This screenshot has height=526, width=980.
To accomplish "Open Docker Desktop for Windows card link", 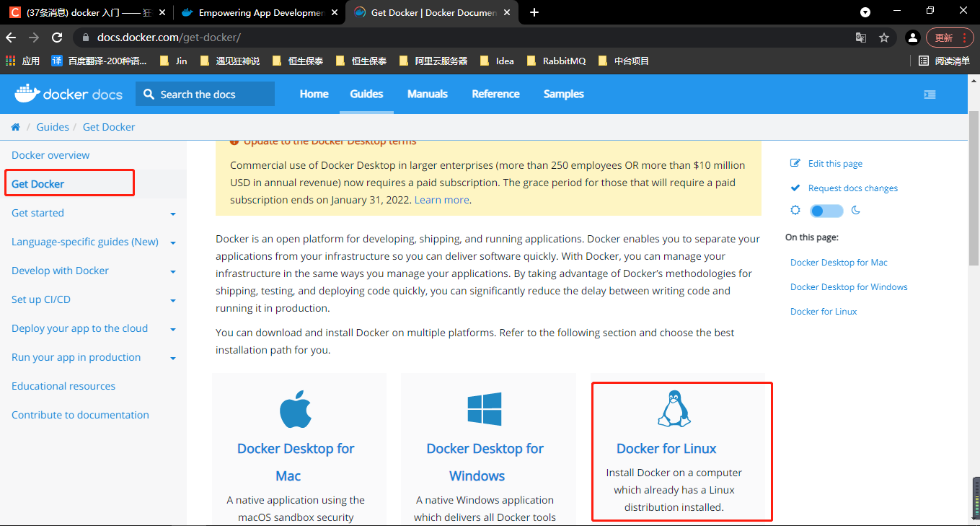I will pos(485,462).
